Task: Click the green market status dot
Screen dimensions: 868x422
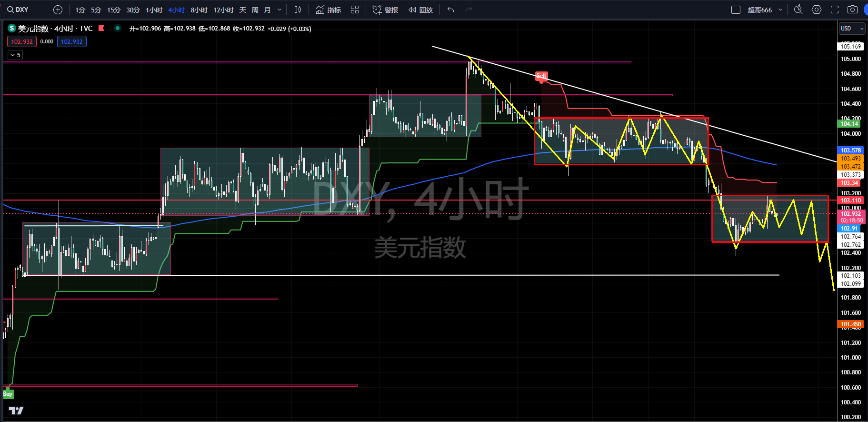Action: [117, 28]
